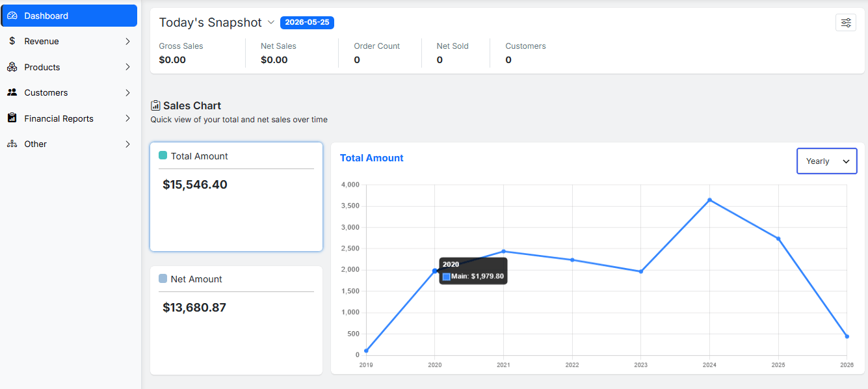Click the 2024 x-axis label
Viewport: 868px width, 389px height.
pos(709,365)
